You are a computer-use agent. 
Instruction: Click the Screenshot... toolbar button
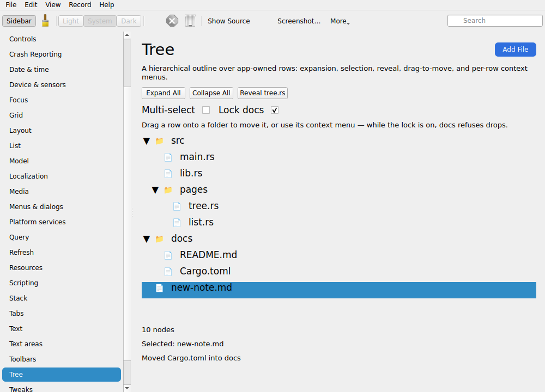299,21
